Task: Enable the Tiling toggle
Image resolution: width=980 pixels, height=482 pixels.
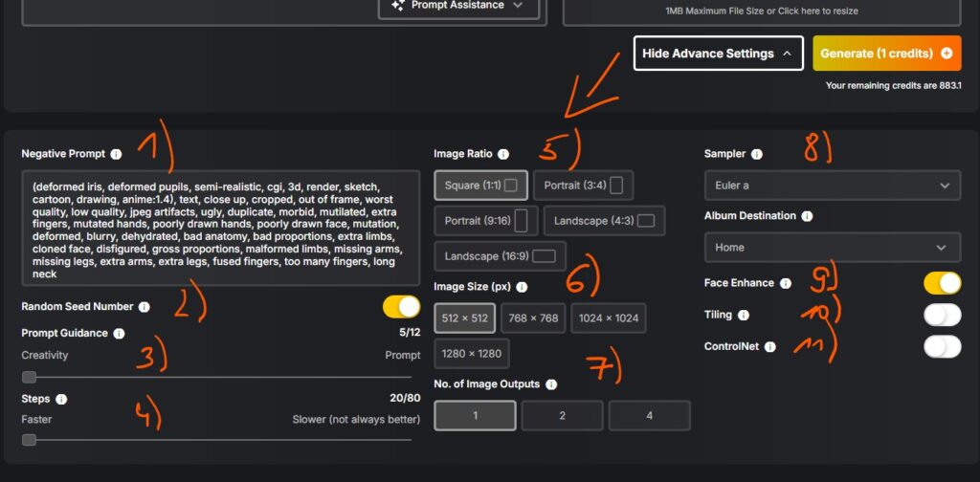Action: coord(943,316)
